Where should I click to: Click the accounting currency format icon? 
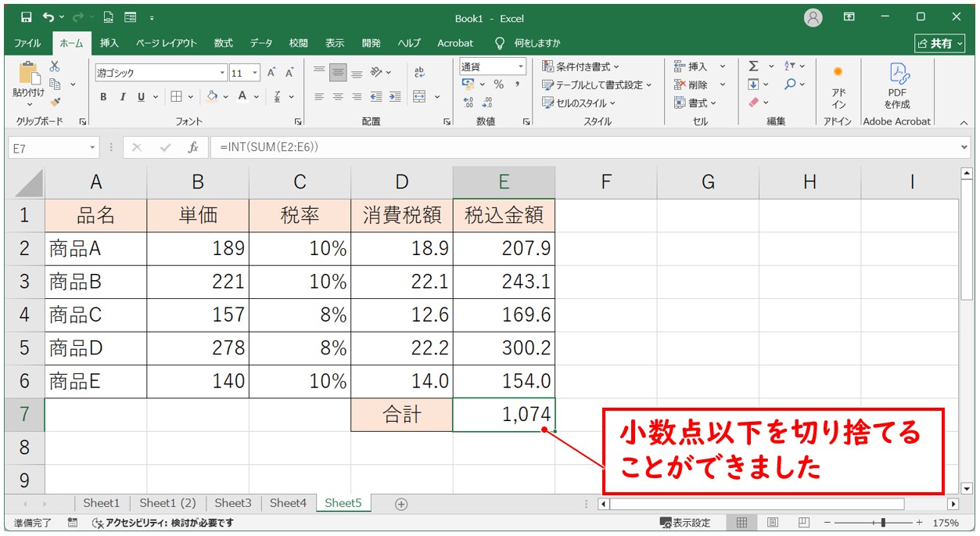click(x=468, y=85)
